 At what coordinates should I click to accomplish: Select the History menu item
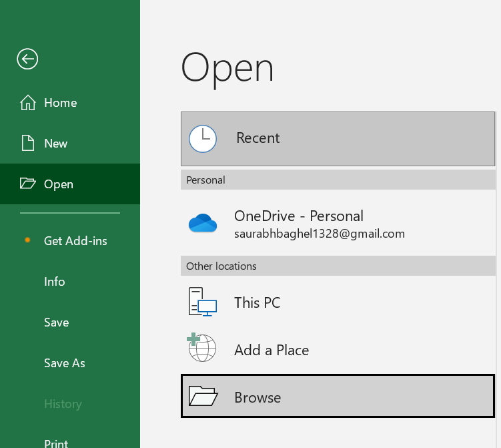coord(63,404)
